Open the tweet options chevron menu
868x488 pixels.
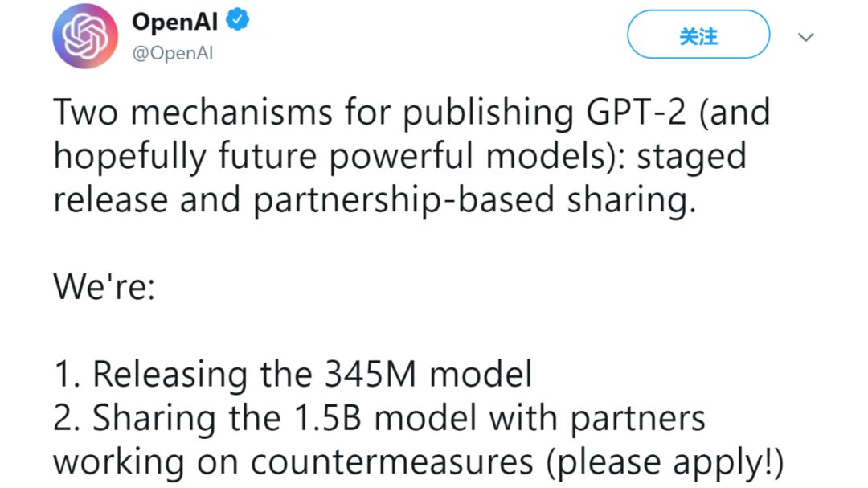click(x=805, y=37)
